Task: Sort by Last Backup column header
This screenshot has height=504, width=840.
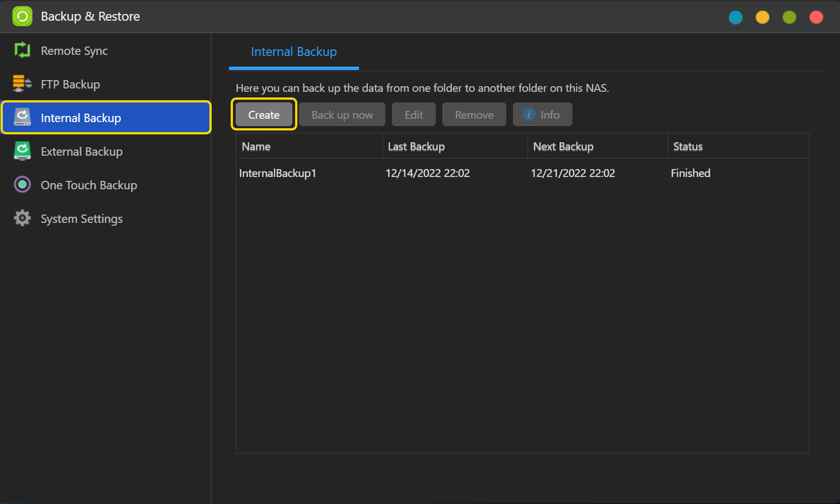Action: (x=416, y=147)
